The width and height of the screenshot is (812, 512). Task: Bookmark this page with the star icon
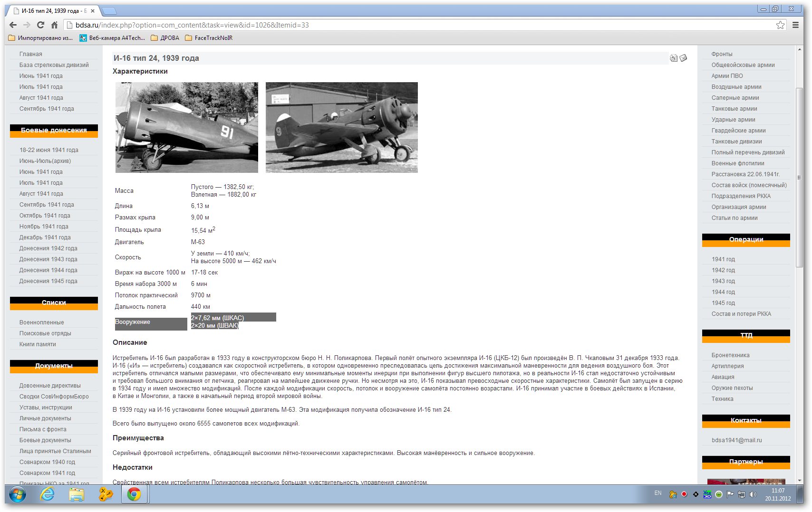point(780,25)
